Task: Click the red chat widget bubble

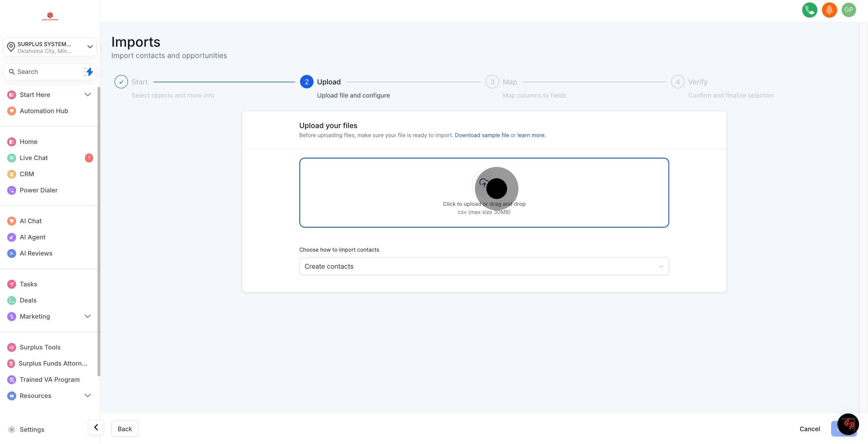Action: pyautogui.click(x=848, y=424)
